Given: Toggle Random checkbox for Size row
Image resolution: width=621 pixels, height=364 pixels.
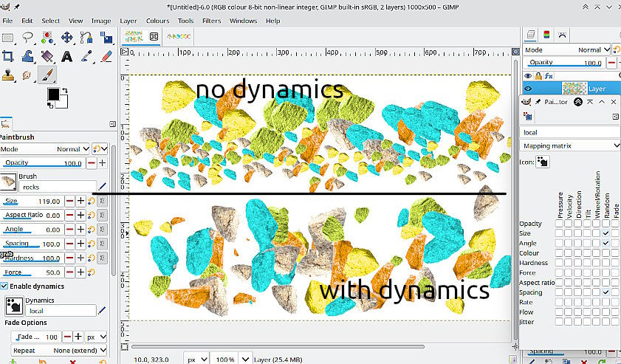Looking at the screenshot, I should point(605,233).
